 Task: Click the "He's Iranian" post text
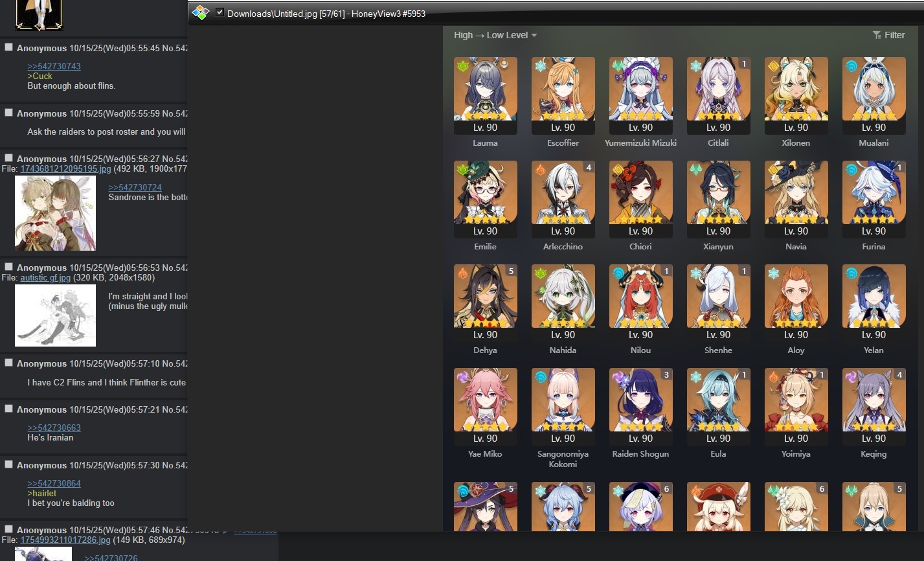pyautogui.click(x=50, y=437)
